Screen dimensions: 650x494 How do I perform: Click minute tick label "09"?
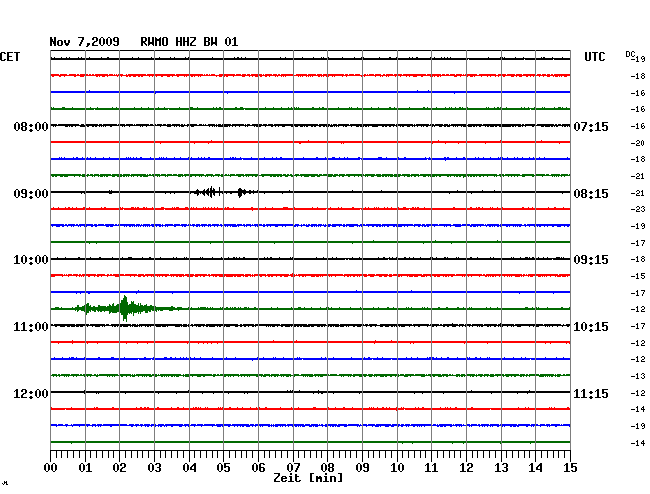(362, 468)
